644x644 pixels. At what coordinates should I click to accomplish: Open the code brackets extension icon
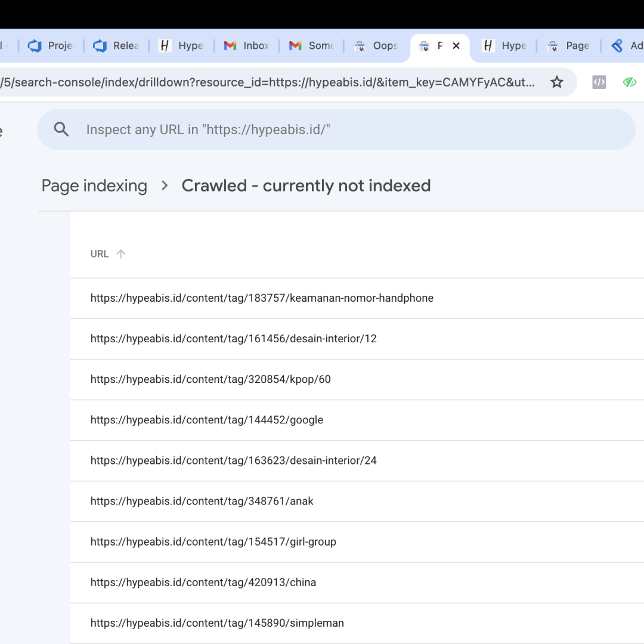click(x=599, y=82)
